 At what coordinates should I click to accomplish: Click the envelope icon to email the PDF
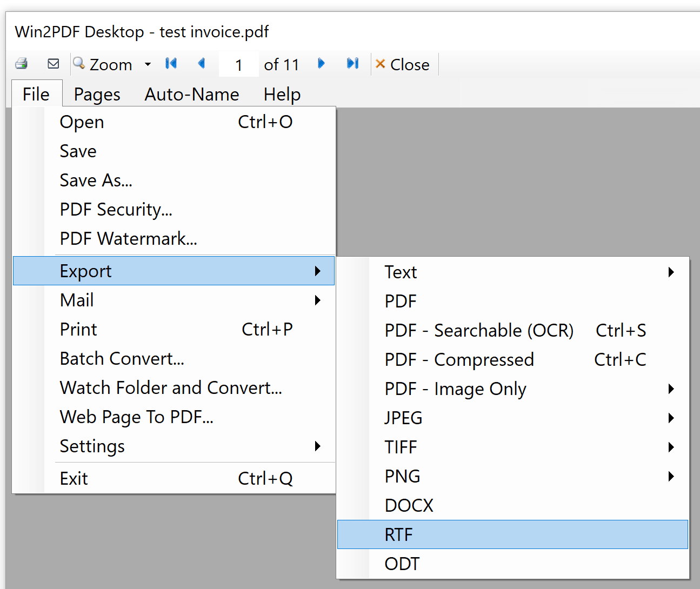(x=52, y=63)
